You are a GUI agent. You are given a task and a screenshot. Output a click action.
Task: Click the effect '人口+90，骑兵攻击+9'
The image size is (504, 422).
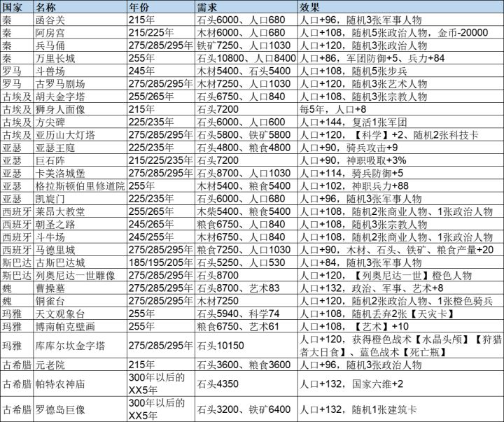(x=400, y=148)
